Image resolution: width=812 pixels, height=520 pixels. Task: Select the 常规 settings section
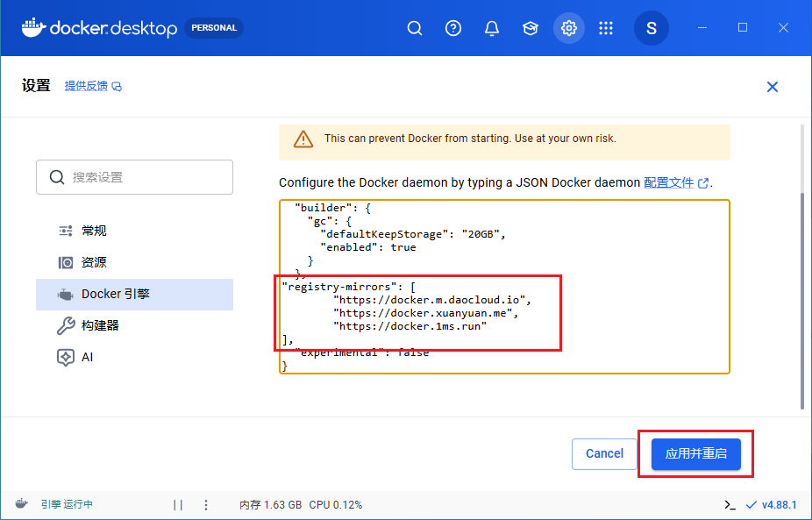tap(135, 231)
